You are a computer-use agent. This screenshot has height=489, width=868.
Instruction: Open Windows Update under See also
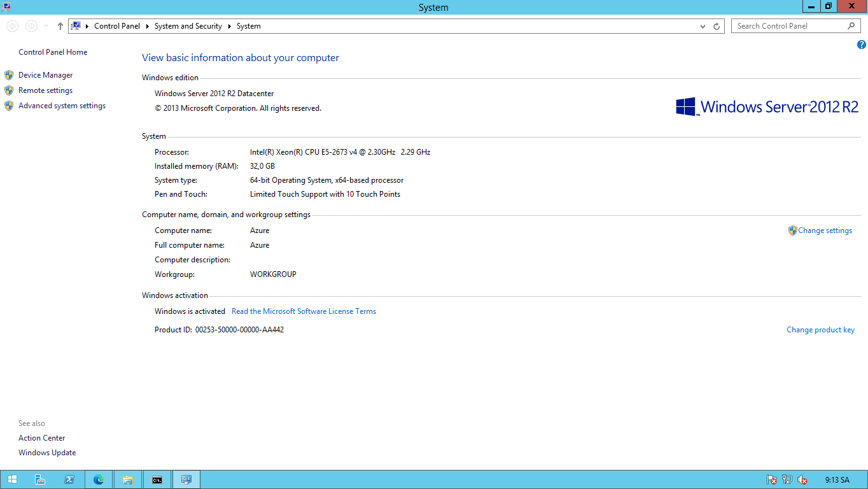(x=47, y=453)
